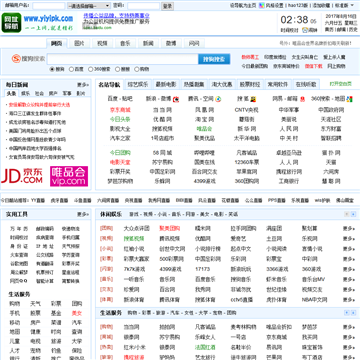Switch to the 视频 search tab
The width and height of the screenshot is (360, 360).
(102, 43)
